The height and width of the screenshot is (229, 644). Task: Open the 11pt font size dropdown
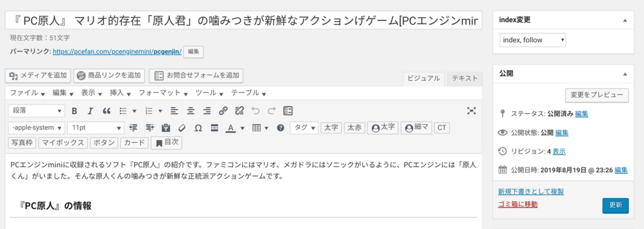click(96, 128)
